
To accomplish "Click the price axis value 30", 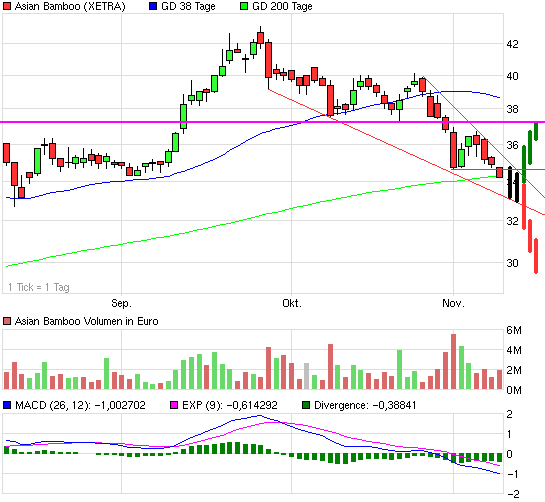I will click(x=512, y=263).
